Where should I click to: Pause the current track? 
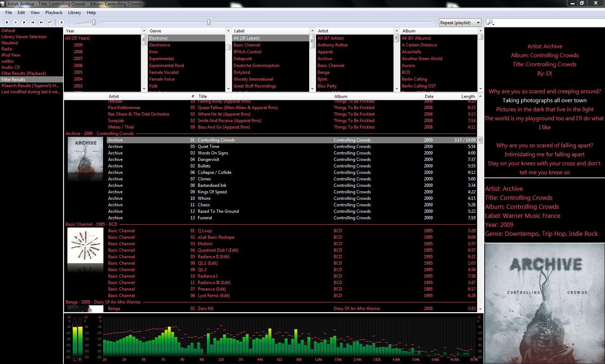(15, 22)
